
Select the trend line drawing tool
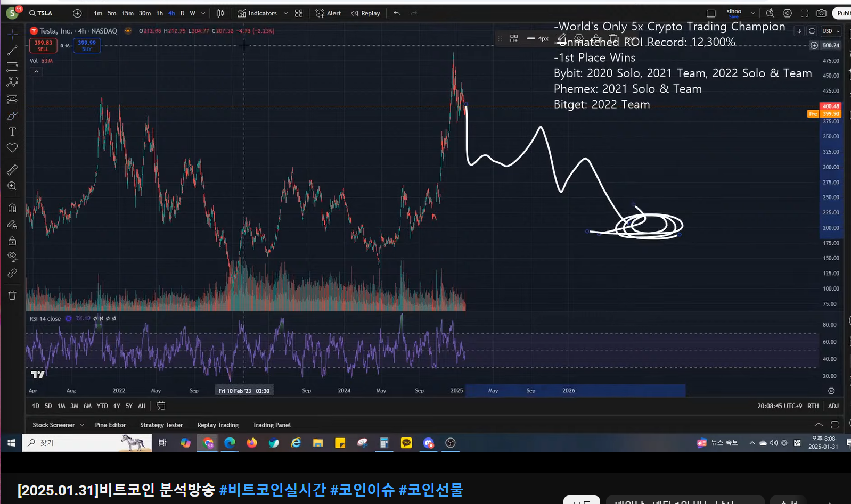[x=12, y=51]
